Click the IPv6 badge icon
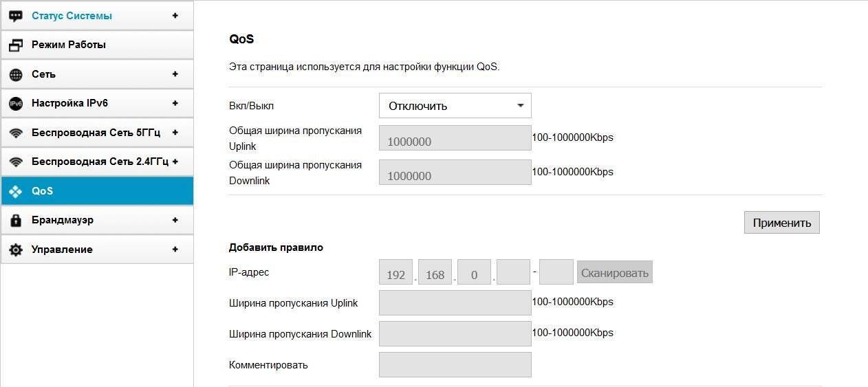This screenshot has height=387, width=868. tap(16, 104)
